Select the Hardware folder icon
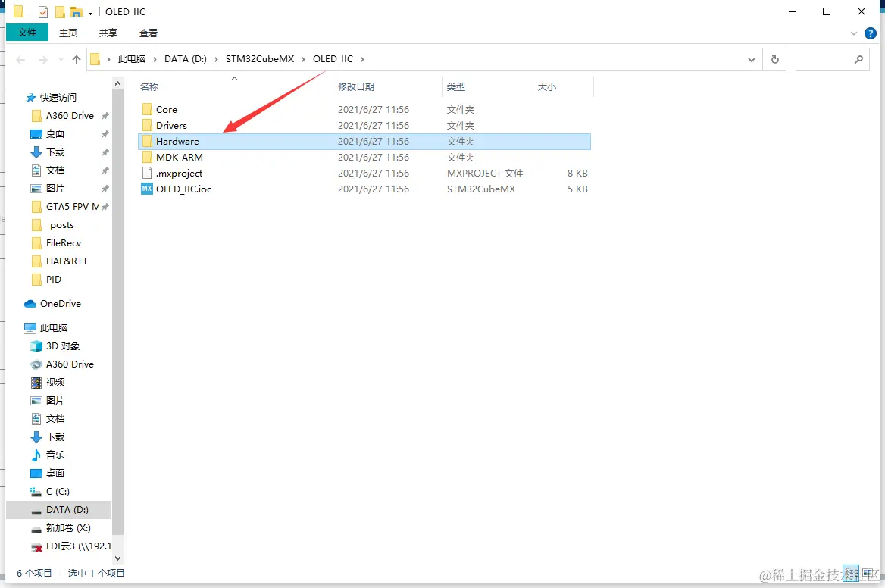885x588 pixels. (147, 141)
